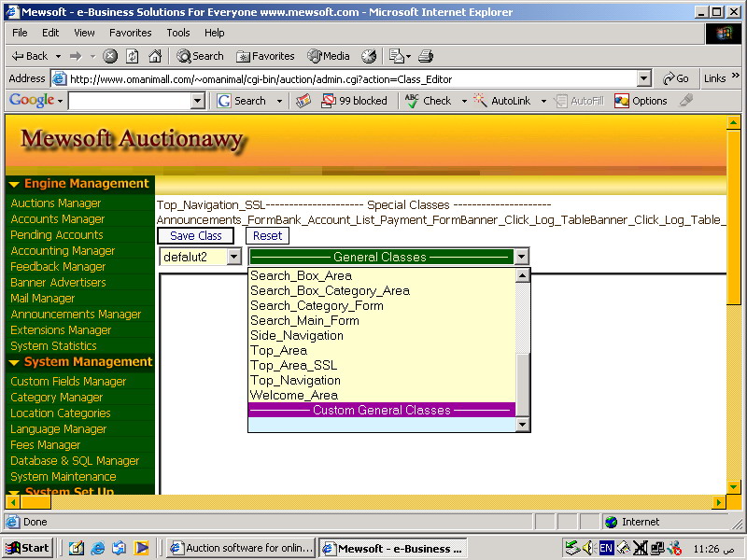Viewport: 747px width, 560px height.
Task: Open the Help menu
Action: [x=215, y=33]
